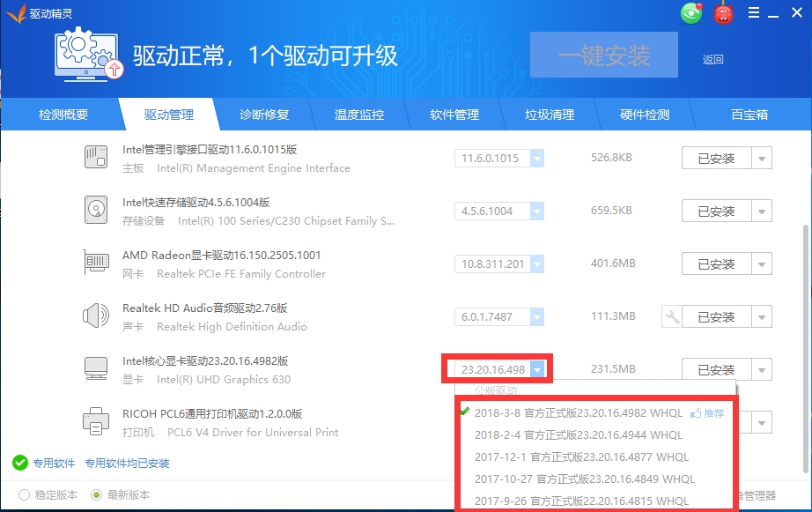Switch to the 检测概要 tab
This screenshot has width=812, height=512.
click(x=63, y=115)
